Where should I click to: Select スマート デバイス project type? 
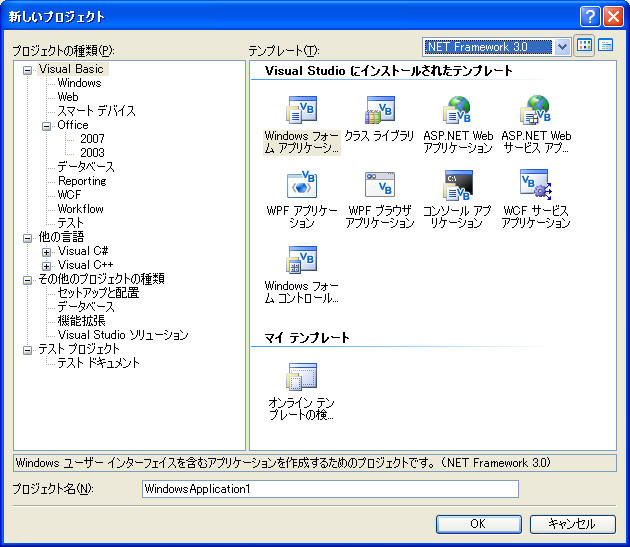(96, 111)
